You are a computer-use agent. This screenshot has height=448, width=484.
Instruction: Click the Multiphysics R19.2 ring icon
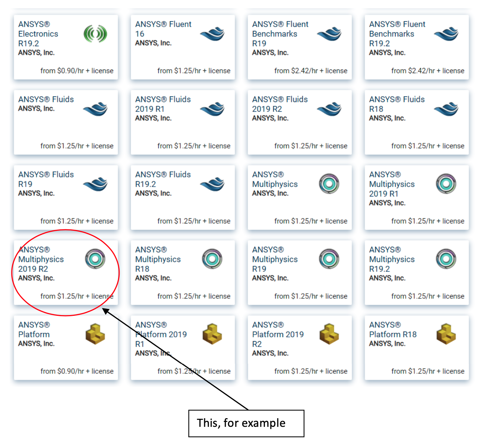[x=446, y=259]
